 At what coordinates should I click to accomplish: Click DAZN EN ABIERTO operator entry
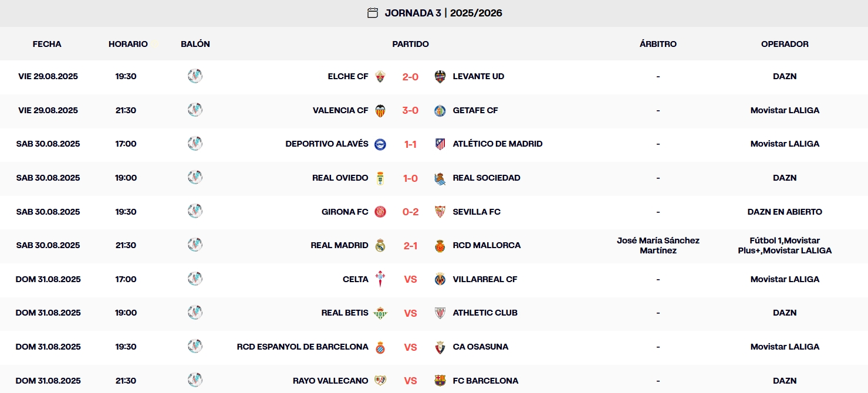pos(785,212)
